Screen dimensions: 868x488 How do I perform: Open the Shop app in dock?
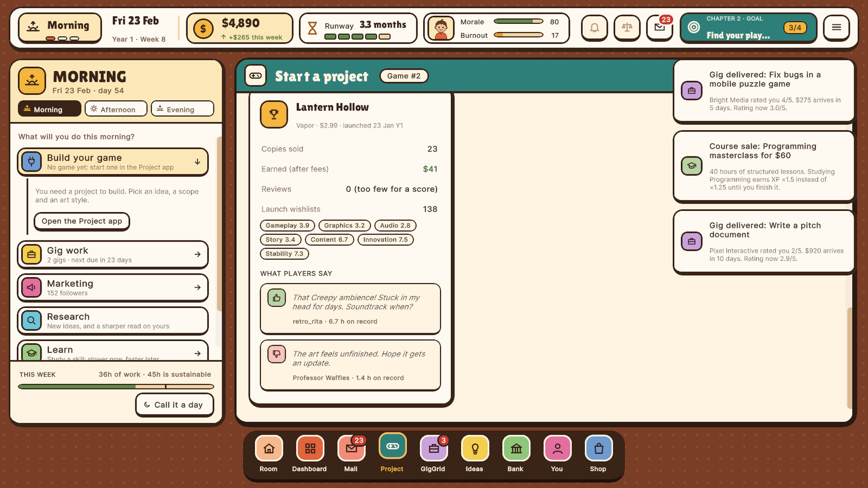598,448
